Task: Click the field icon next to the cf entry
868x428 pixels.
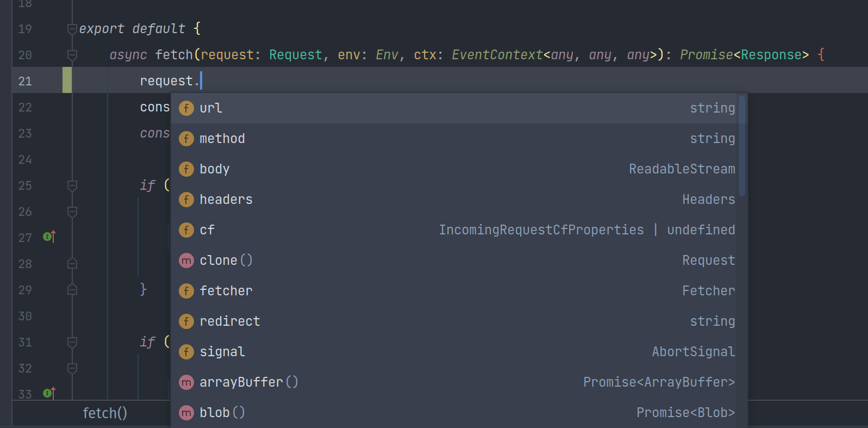Action: point(186,230)
